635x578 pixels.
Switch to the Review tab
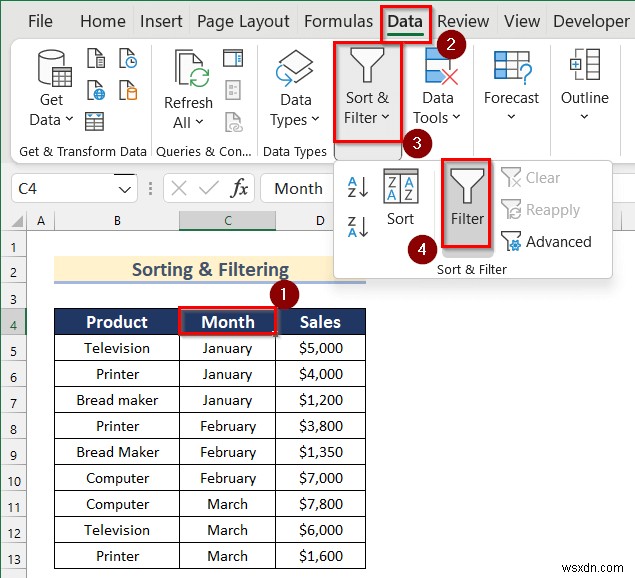coord(463,21)
